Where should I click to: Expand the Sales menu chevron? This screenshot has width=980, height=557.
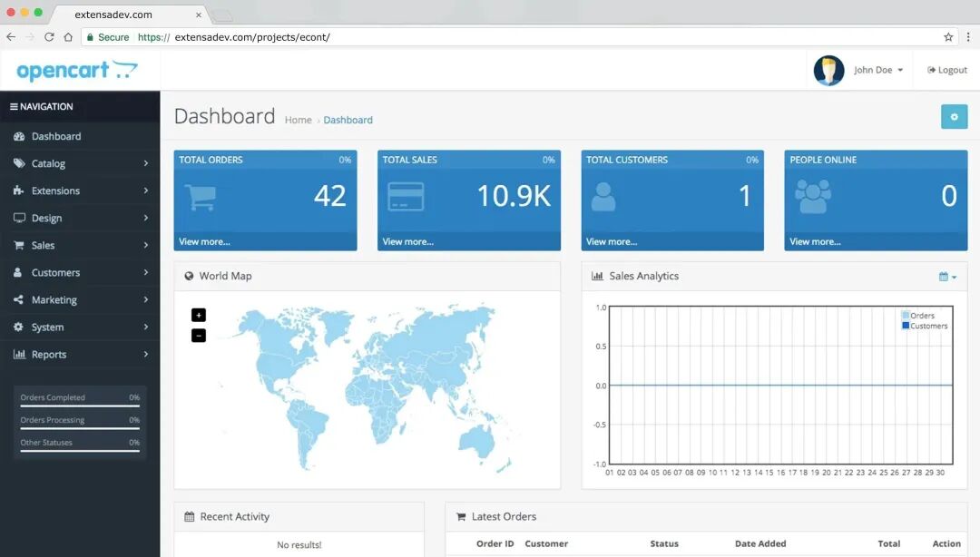point(145,245)
